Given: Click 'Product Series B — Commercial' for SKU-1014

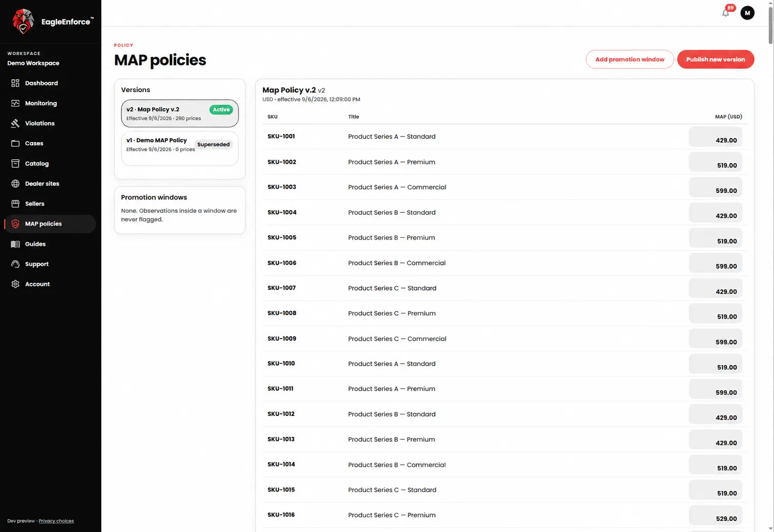Looking at the screenshot, I should point(397,465).
